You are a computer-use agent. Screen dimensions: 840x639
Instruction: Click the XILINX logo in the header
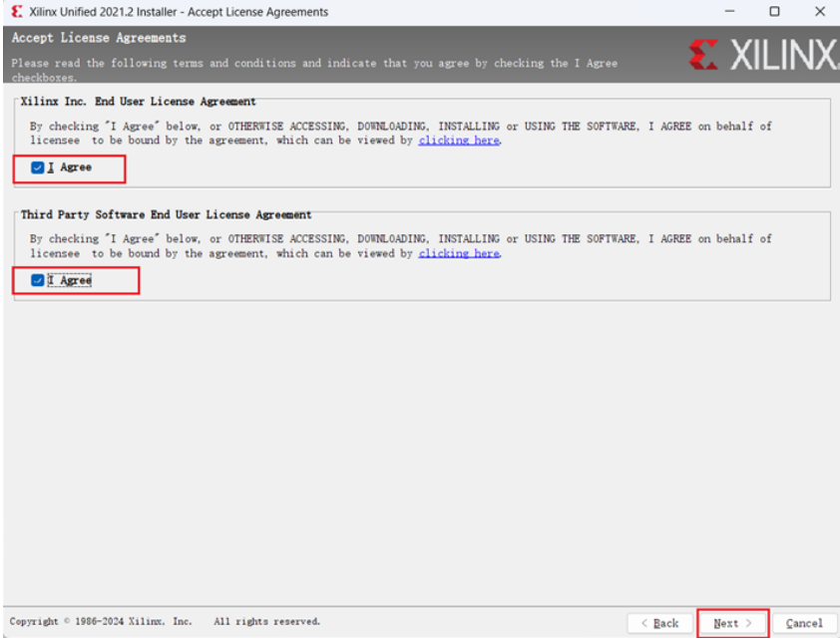pyautogui.click(x=763, y=55)
